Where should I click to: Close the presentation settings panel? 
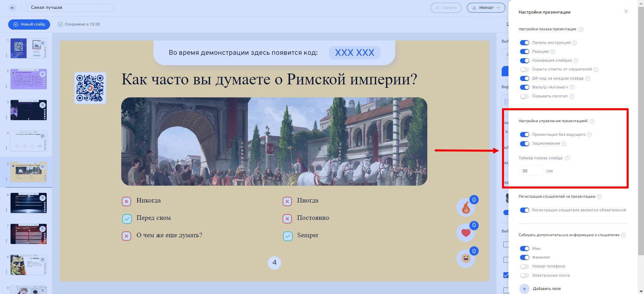(626, 11)
